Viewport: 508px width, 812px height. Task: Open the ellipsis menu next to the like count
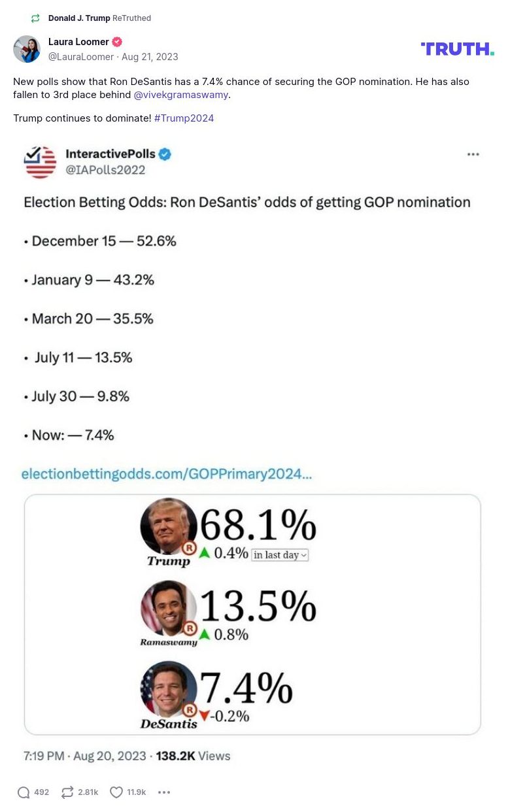164,792
